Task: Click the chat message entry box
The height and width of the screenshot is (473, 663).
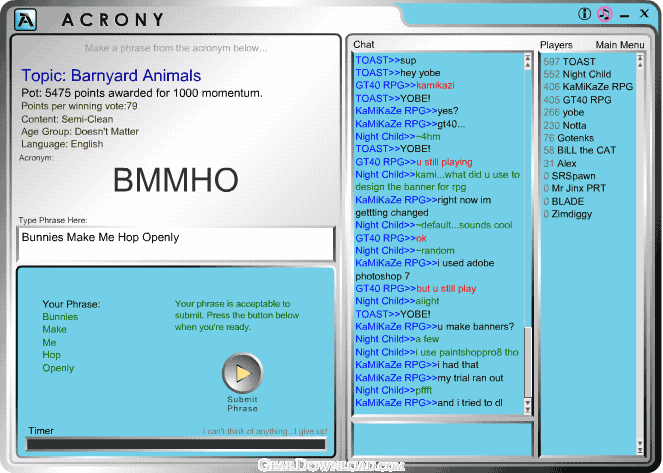Action: click(x=442, y=439)
